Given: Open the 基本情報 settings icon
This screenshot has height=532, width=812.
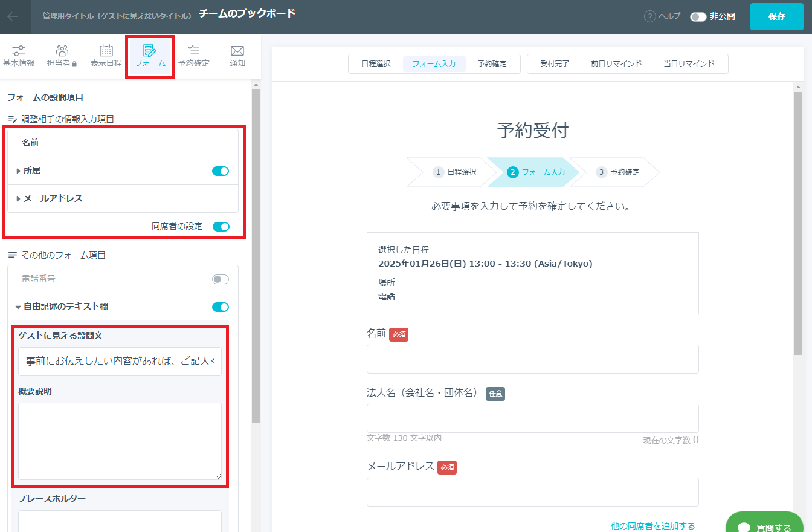Looking at the screenshot, I should pos(19,51).
